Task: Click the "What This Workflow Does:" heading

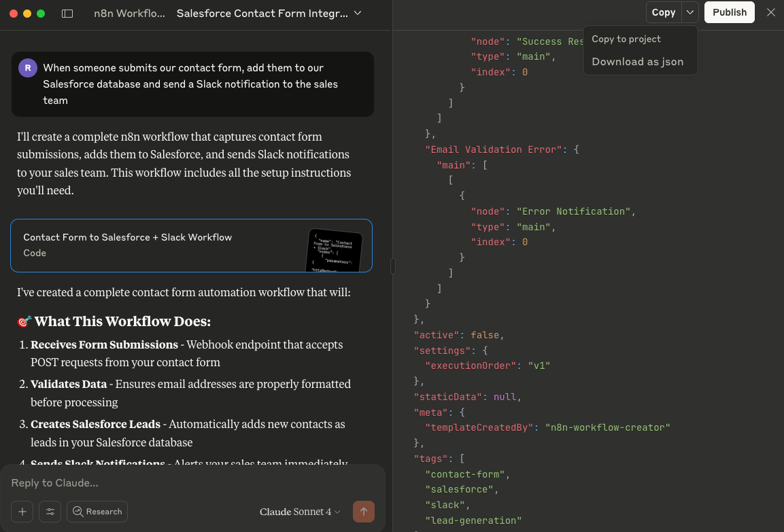Action: coord(122,321)
